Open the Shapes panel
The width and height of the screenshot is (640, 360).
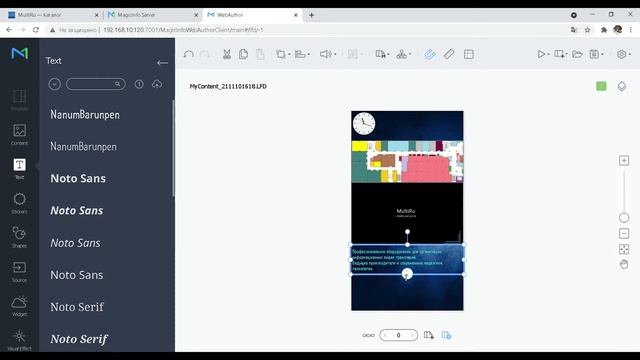coord(19,237)
